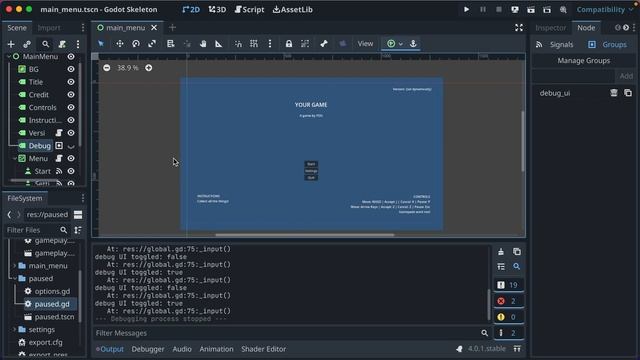Expand the settings folder
The image size is (640, 360).
(x=15, y=329)
